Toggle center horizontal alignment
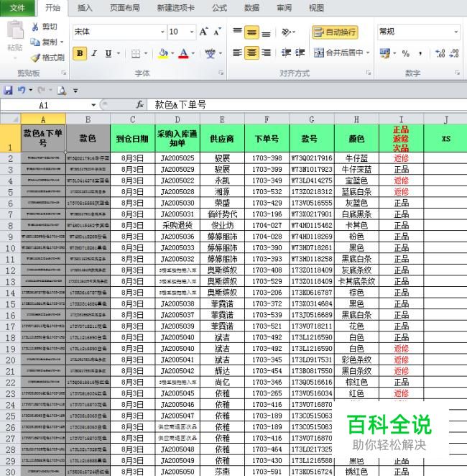The height and width of the screenshot is (476, 467). pos(251,52)
